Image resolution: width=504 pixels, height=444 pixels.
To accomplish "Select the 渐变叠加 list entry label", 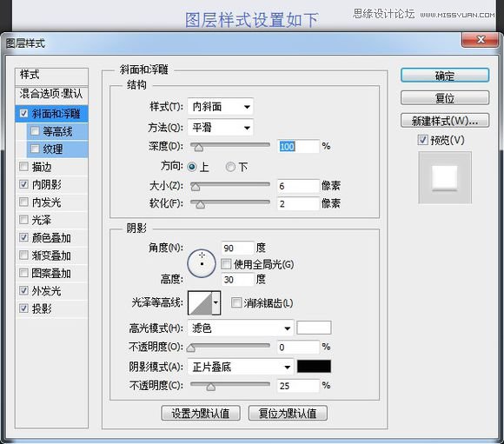I will tap(51, 255).
